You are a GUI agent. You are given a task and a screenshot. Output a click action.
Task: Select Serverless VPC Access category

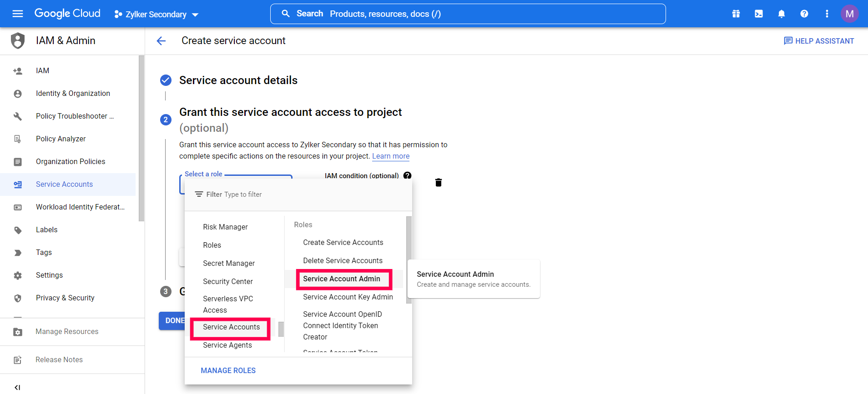(228, 304)
